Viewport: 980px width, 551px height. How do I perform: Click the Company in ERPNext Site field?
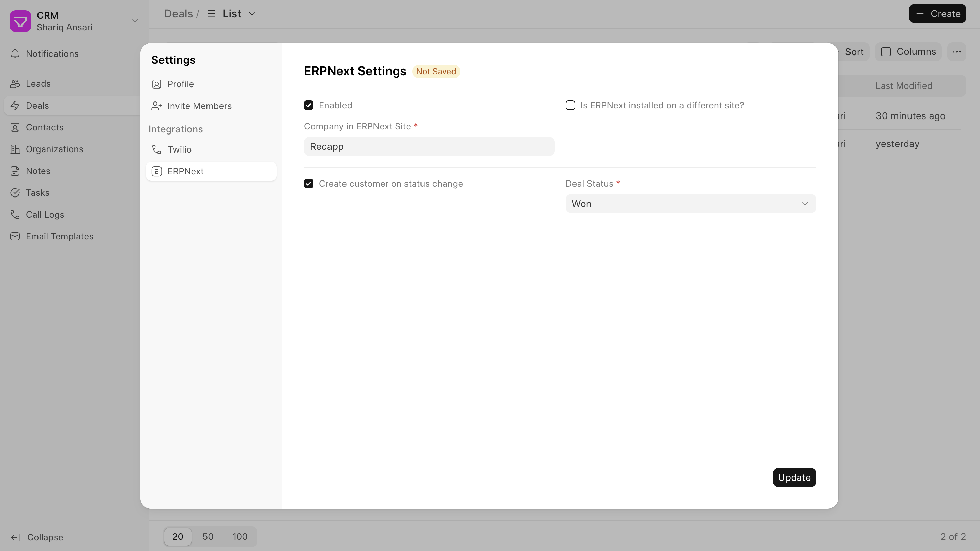point(429,146)
